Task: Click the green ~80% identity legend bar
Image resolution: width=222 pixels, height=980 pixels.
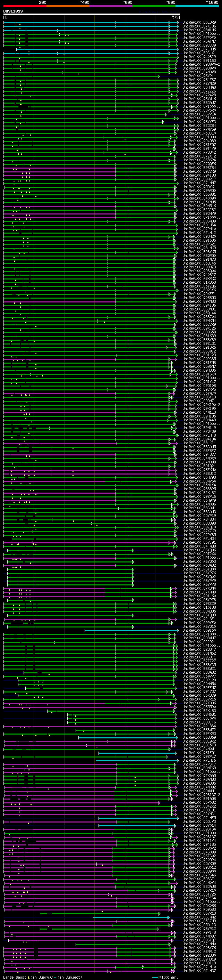Action: click(x=154, y=6)
